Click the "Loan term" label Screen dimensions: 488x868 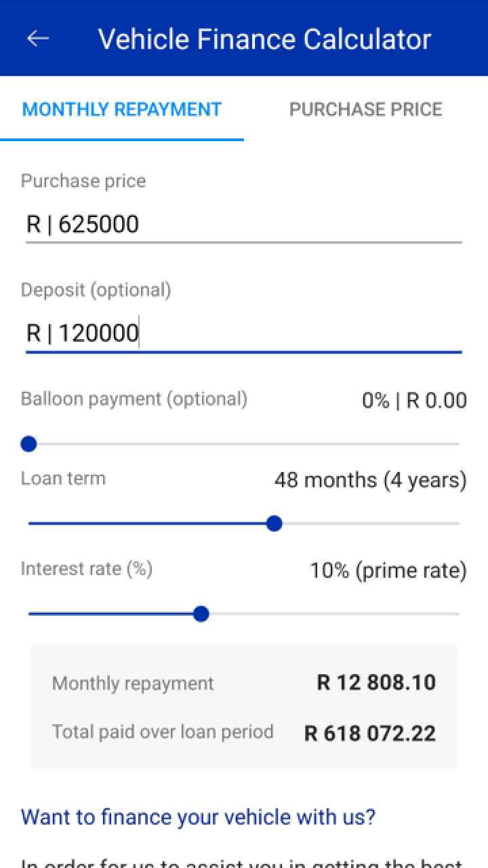point(63,478)
